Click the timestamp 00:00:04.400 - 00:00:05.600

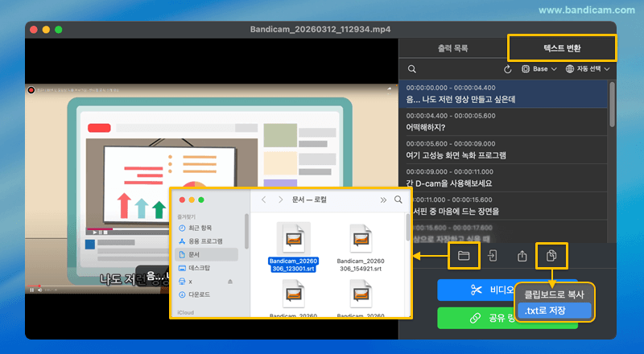451,116
